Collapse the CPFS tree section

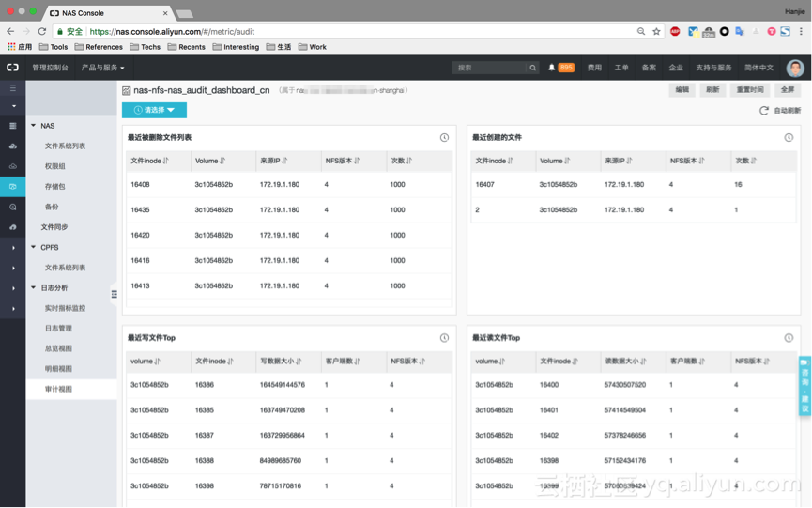[33, 248]
